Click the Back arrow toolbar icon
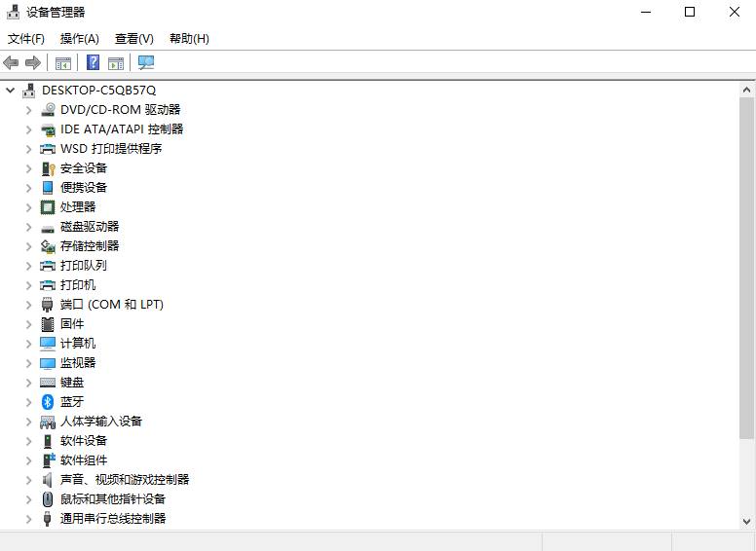 (x=11, y=62)
